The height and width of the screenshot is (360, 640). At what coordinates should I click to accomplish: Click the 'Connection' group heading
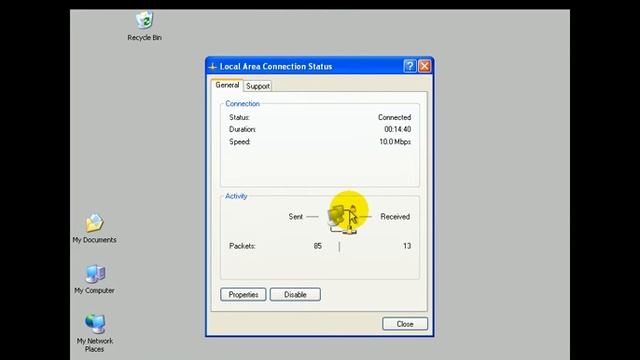242,104
